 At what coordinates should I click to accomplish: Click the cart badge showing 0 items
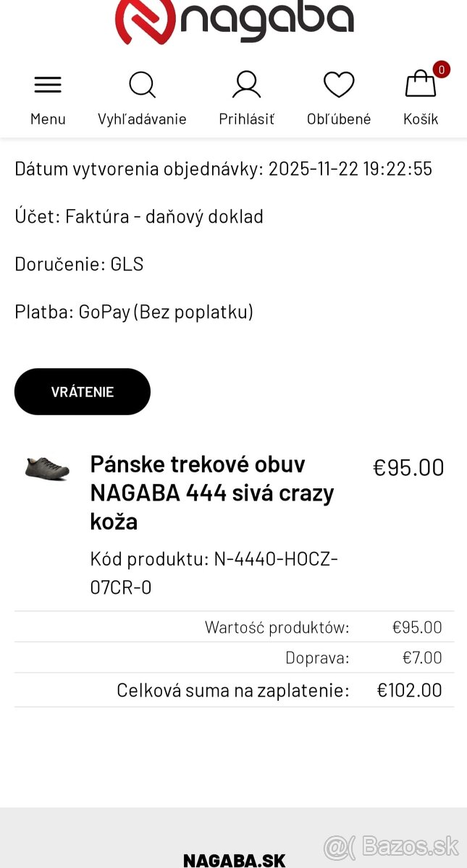(441, 70)
